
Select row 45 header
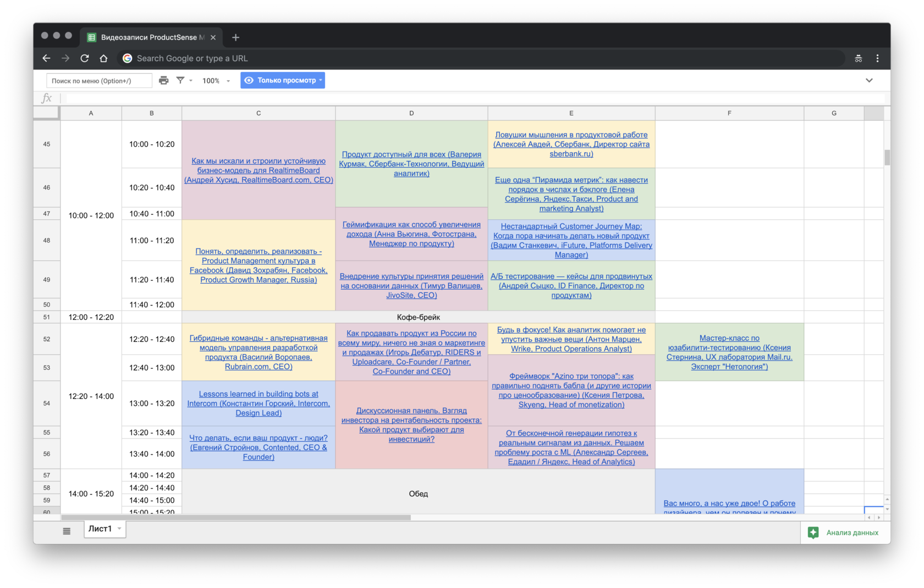(47, 144)
